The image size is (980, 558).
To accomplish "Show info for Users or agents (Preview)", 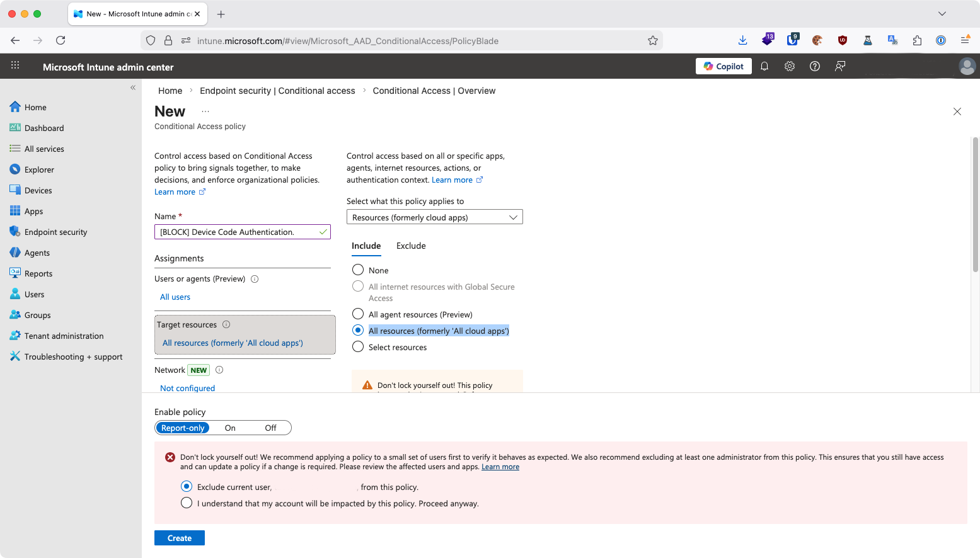I will pyautogui.click(x=255, y=279).
